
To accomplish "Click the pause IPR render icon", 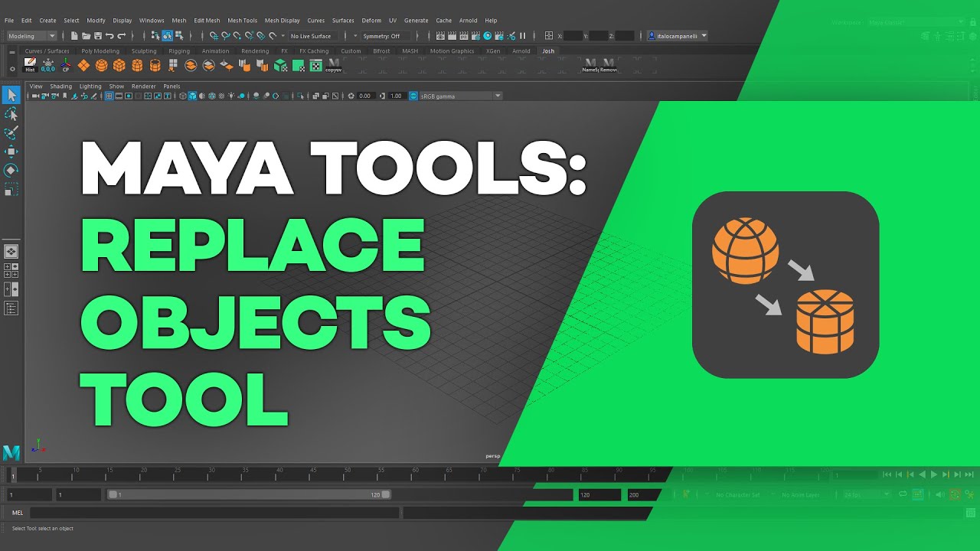I will tap(523, 36).
